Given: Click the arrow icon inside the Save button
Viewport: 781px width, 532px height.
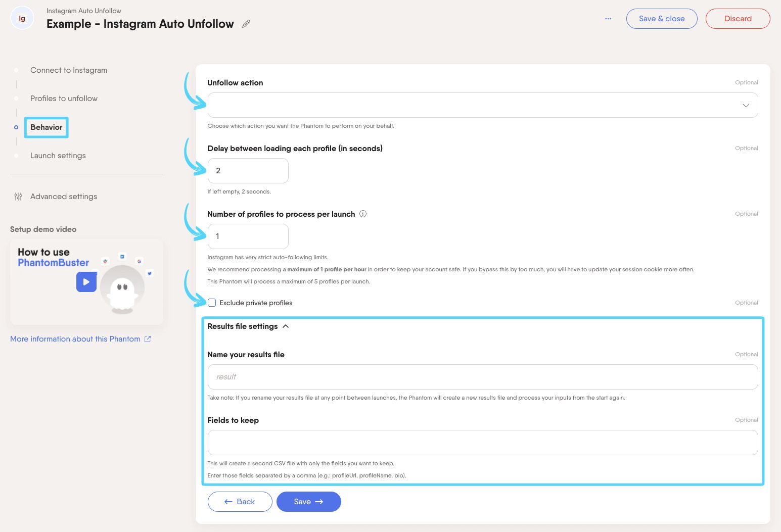Looking at the screenshot, I should point(319,502).
